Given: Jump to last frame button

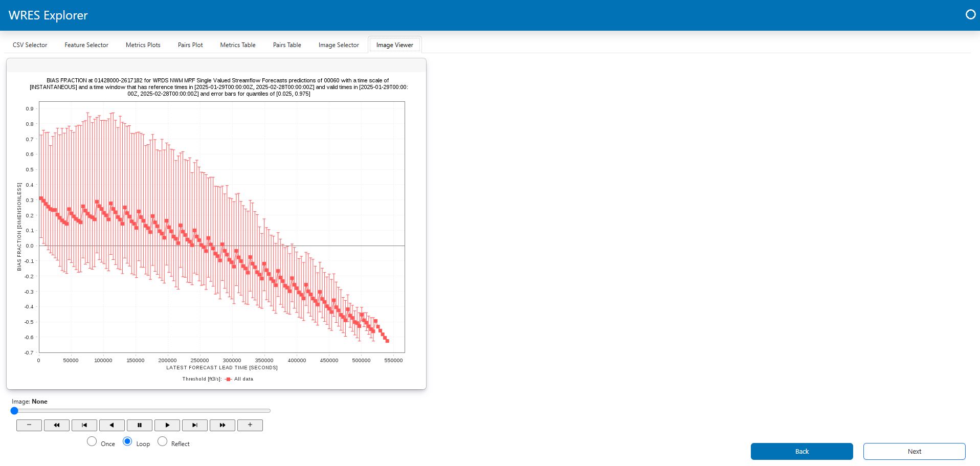Looking at the screenshot, I should 195,425.
